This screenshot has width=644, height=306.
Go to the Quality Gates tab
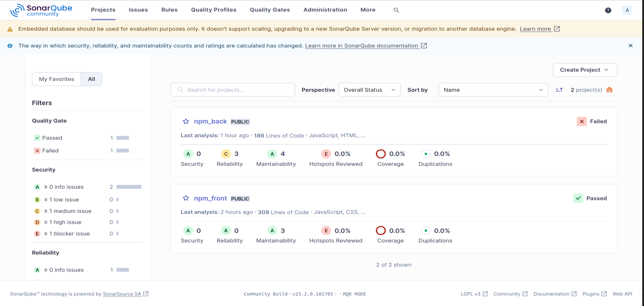click(270, 10)
